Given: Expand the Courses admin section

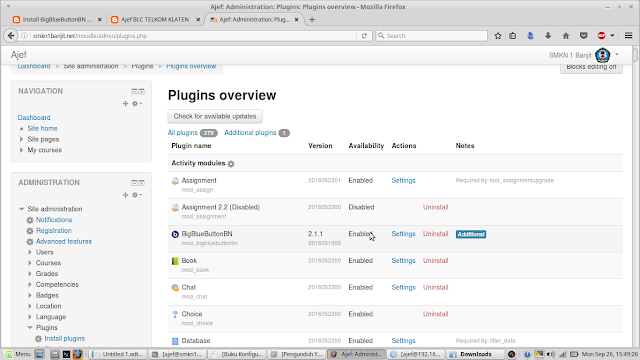Looking at the screenshot, I should [x=30, y=263].
